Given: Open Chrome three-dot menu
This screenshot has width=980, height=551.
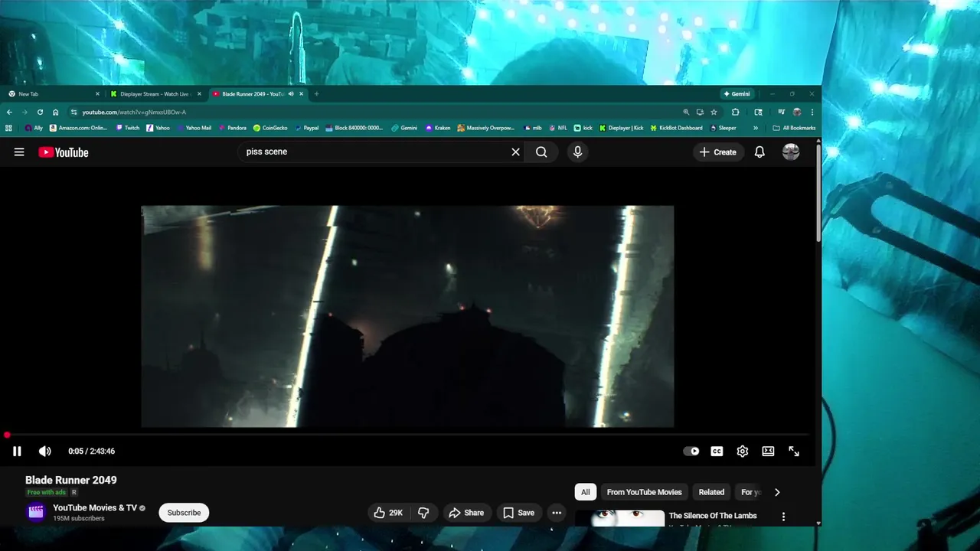Looking at the screenshot, I should click(812, 112).
